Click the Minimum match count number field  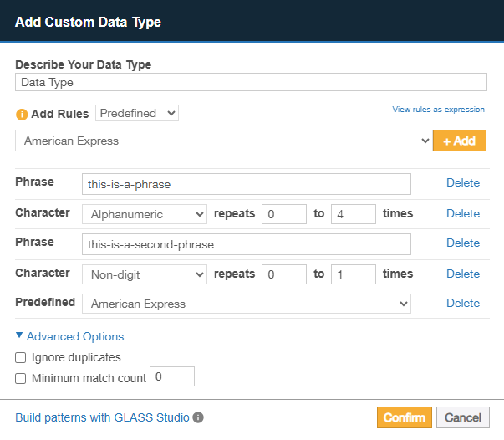tap(171, 377)
